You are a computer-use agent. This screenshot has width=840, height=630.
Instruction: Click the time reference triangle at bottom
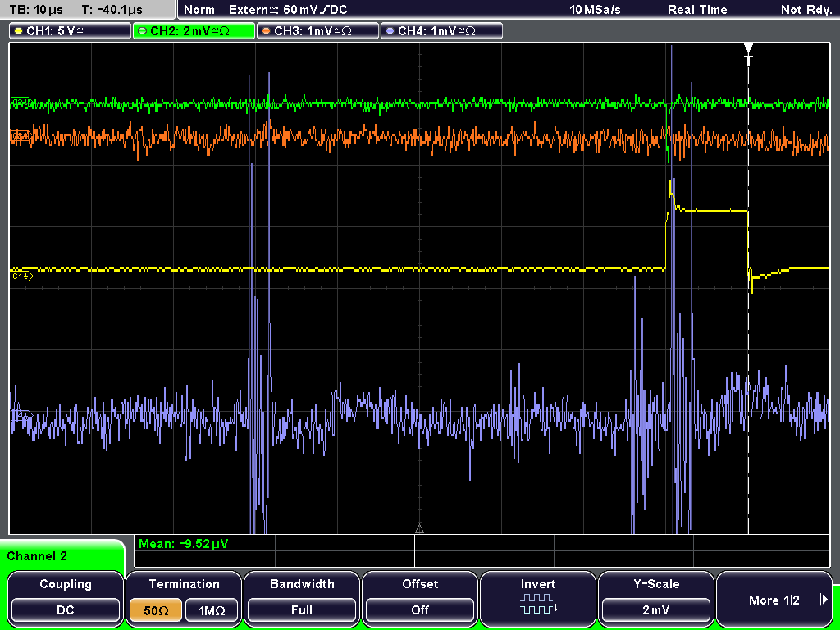[x=419, y=529]
